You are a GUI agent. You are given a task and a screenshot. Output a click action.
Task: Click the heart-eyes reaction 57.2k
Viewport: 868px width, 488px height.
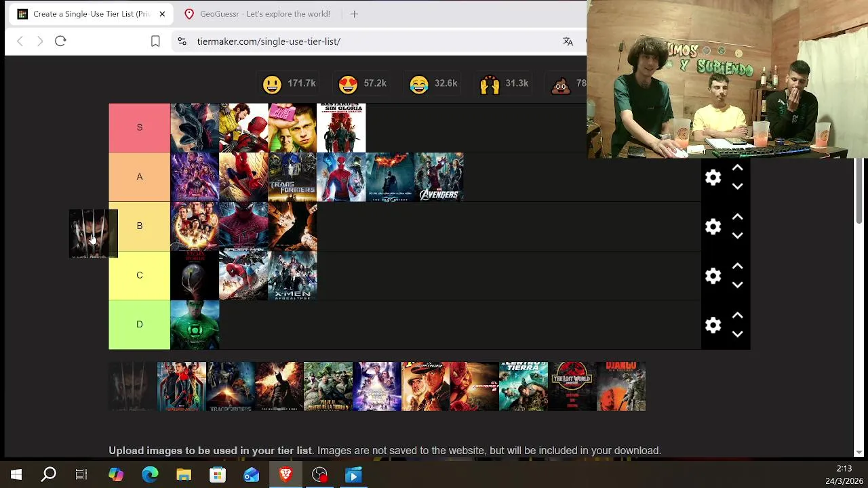pyautogui.click(x=362, y=83)
